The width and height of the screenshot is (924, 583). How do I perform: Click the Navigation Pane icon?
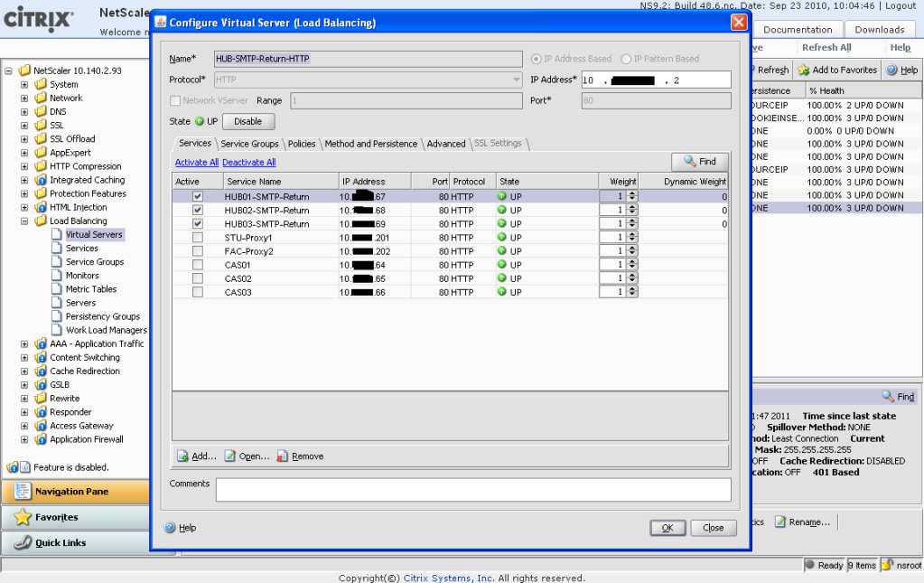coord(23,491)
